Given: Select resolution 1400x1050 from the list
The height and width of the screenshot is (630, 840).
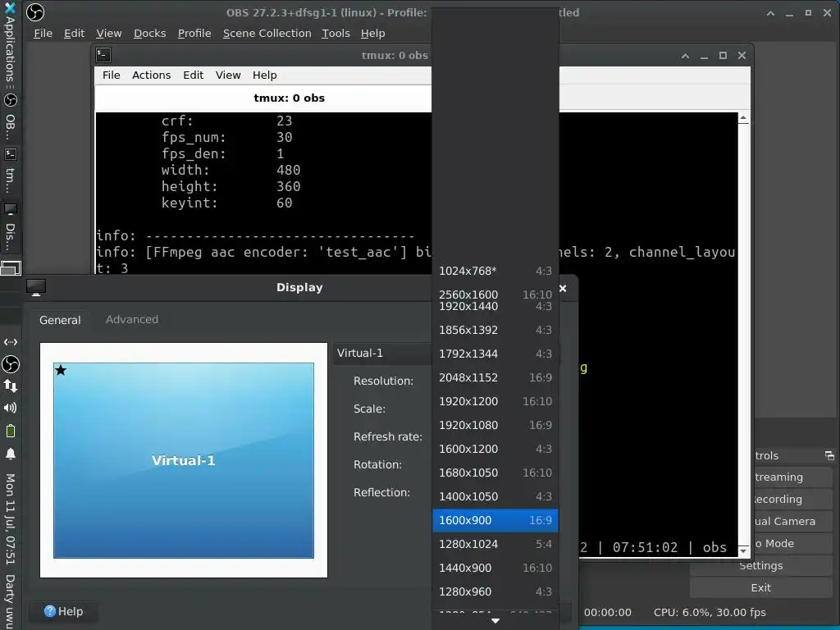Looking at the screenshot, I should click(495, 496).
